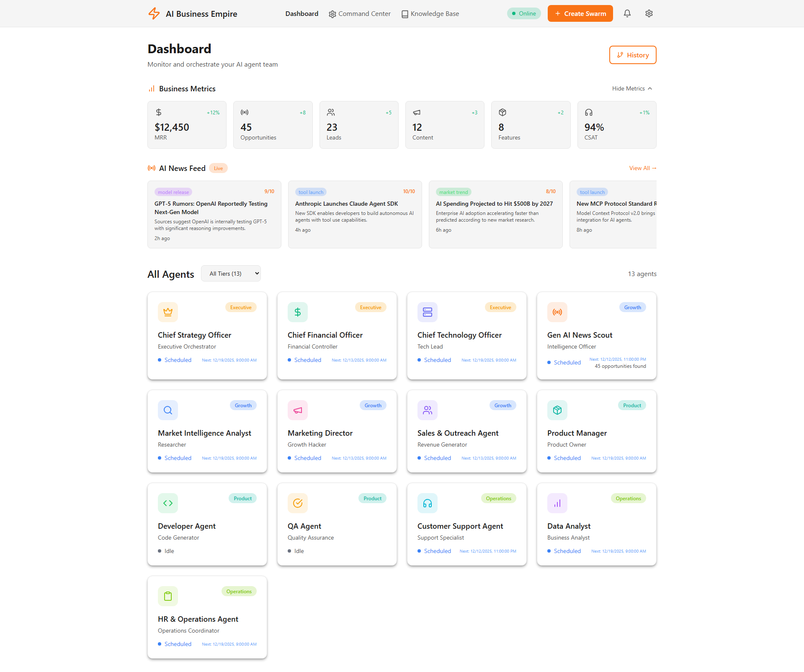Click the lightning bolt logo

154,13
